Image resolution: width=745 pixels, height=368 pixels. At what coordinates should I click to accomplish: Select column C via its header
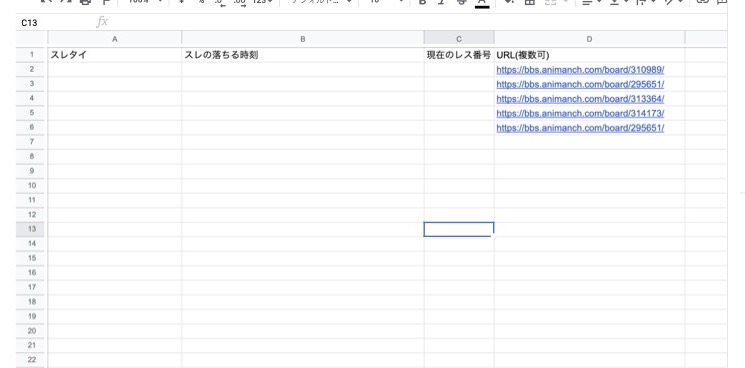(x=459, y=39)
